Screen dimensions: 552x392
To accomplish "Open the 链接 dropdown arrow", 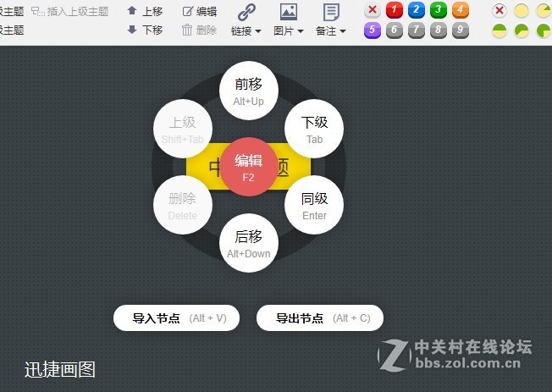I will coord(258,31).
